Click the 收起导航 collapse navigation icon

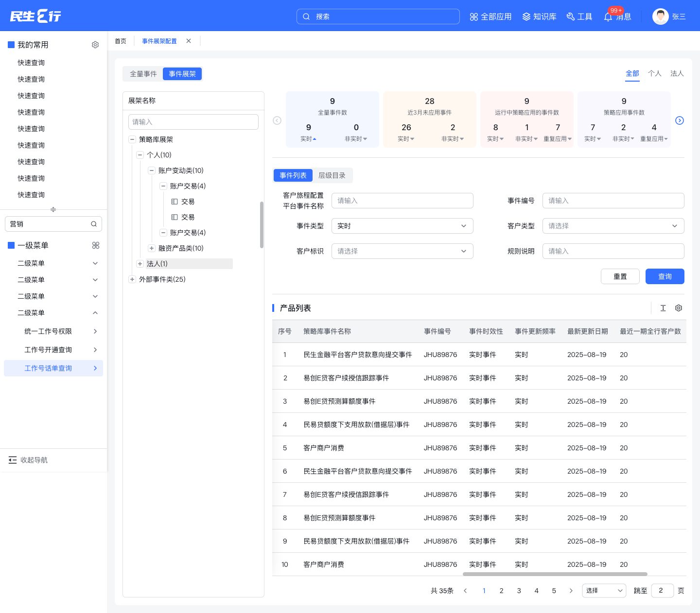(13, 460)
